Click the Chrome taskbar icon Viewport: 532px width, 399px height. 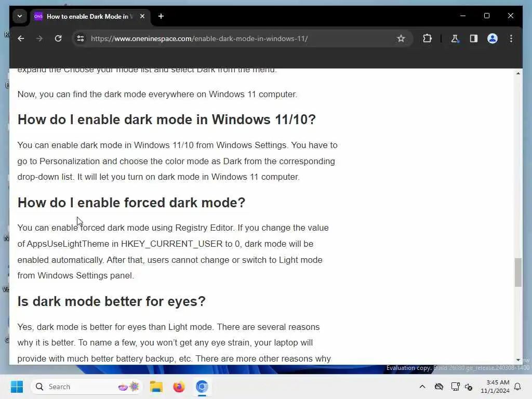pyautogui.click(x=202, y=387)
